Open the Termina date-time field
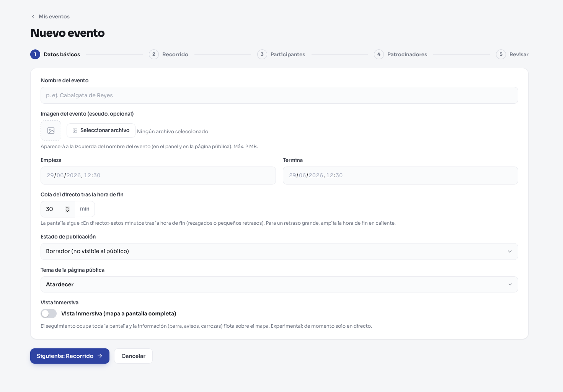 click(400, 175)
